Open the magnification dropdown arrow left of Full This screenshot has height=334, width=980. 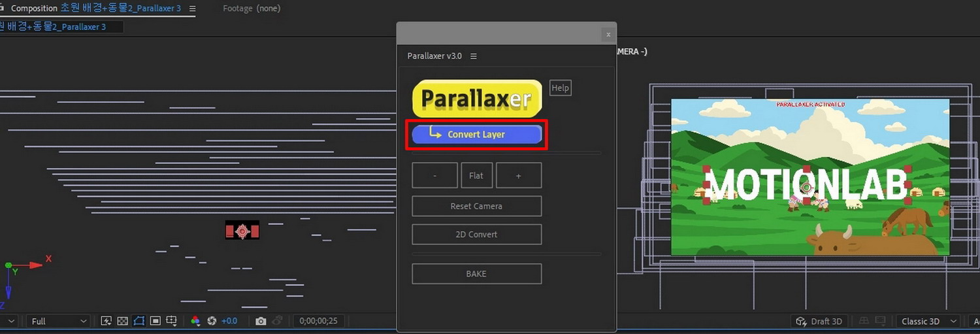click(10, 321)
